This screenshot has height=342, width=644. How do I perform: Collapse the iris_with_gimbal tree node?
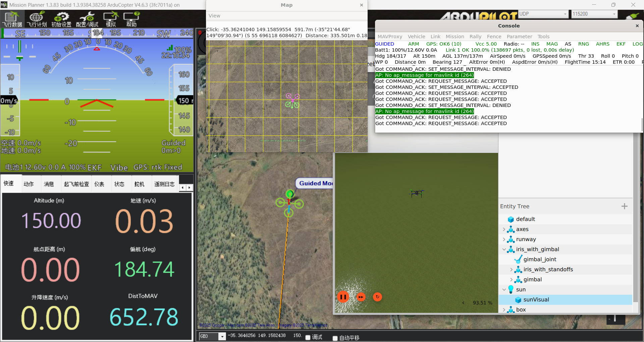(x=504, y=249)
